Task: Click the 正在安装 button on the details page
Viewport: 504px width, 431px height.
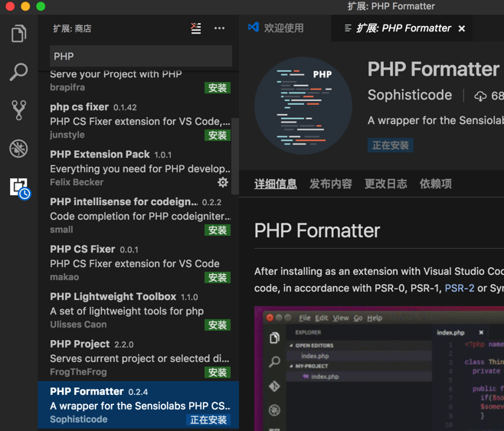Action: [390, 145]
